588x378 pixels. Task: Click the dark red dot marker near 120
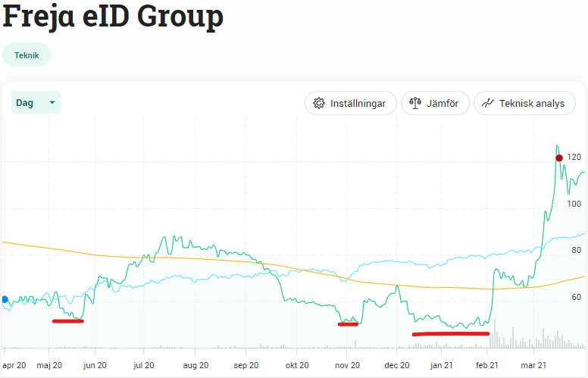558,158
